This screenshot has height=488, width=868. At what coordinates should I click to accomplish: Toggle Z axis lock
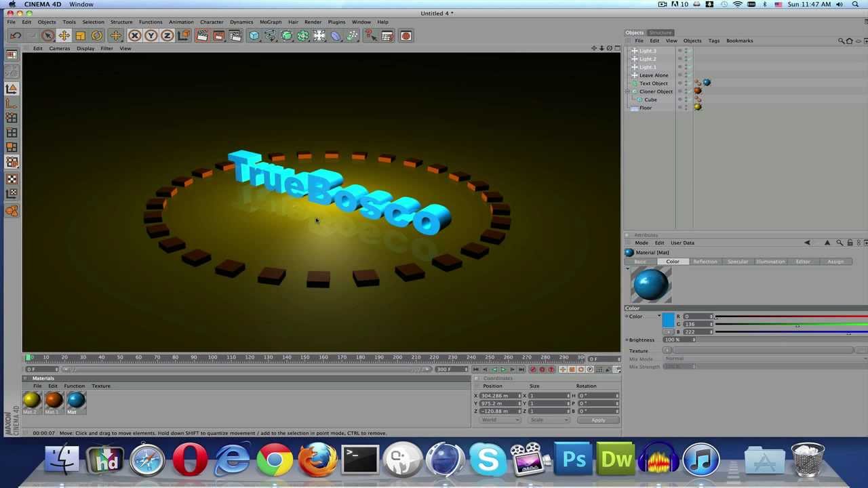coord(167,36)
